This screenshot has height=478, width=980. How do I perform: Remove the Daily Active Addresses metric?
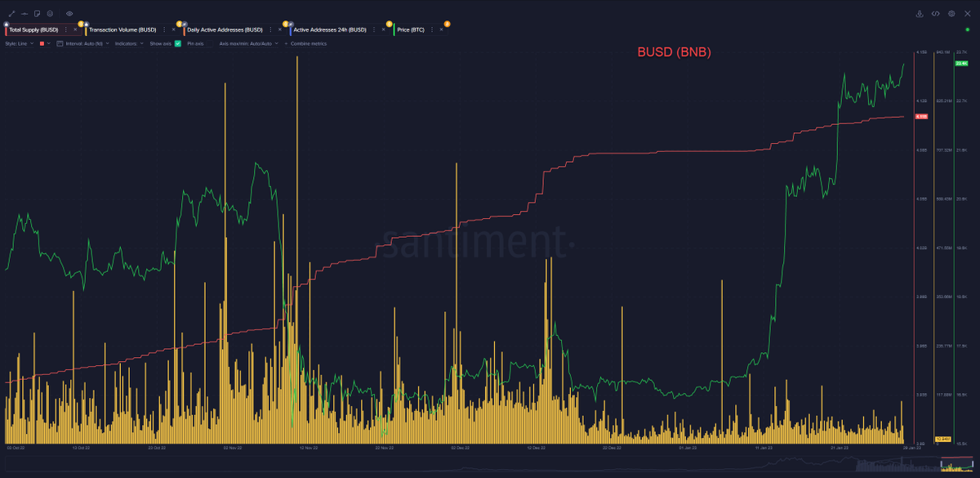279,29
